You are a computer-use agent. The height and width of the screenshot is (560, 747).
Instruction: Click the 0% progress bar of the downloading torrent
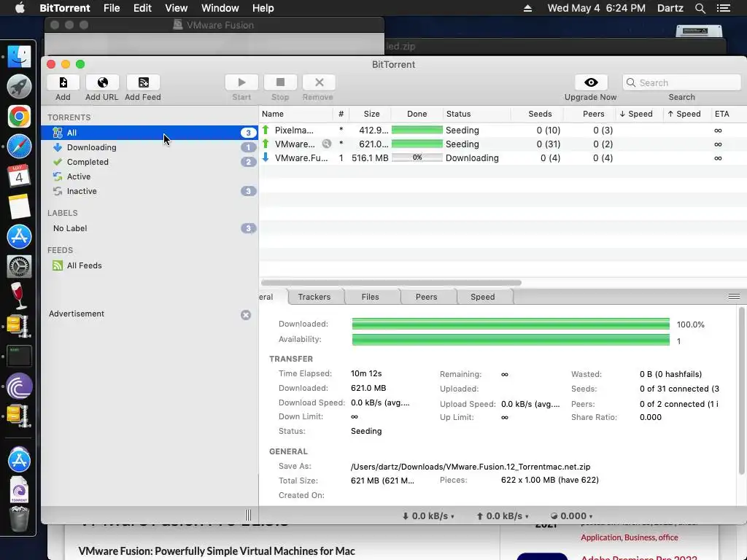[x=417, y=157]
